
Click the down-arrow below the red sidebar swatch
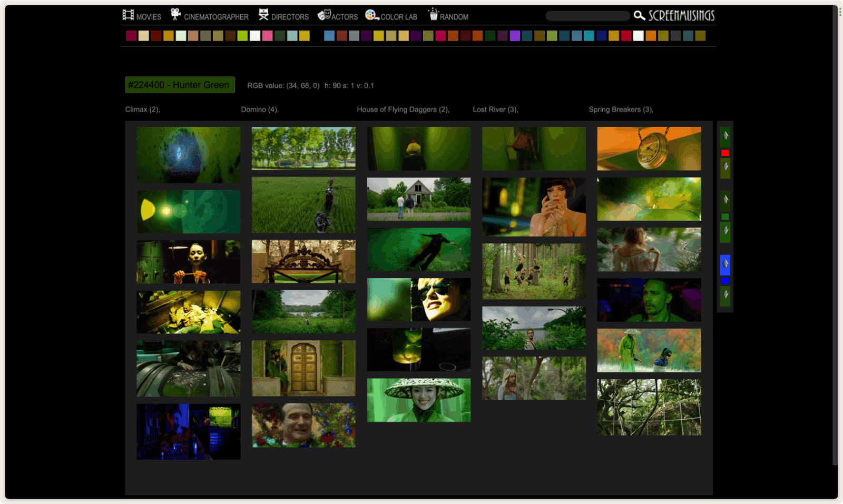(x=725, y=167)
